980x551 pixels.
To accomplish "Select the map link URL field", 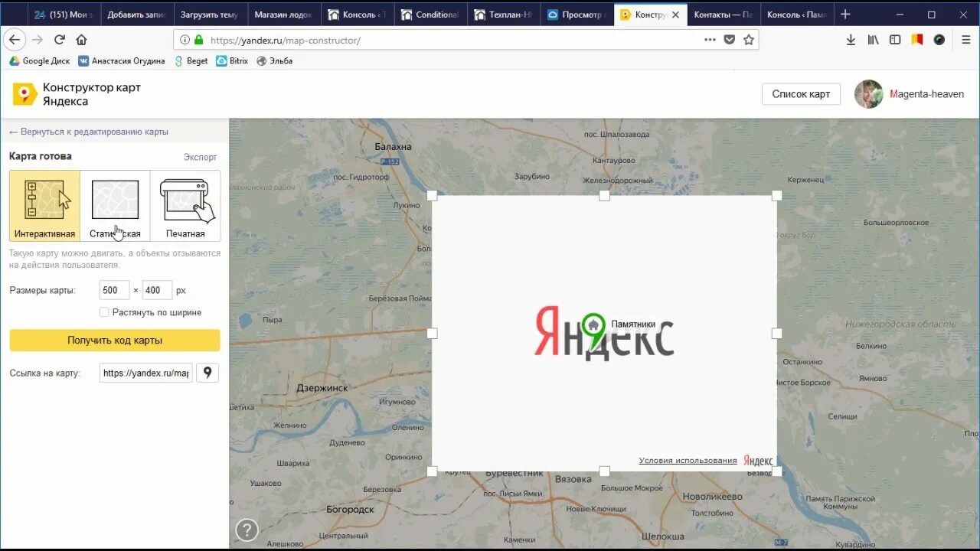I will (145, 373).
